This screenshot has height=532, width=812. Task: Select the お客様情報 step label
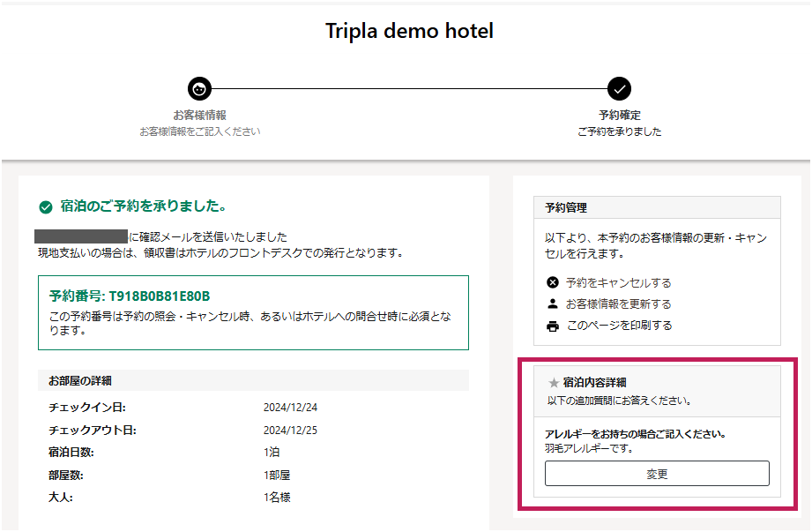[199, 115]
